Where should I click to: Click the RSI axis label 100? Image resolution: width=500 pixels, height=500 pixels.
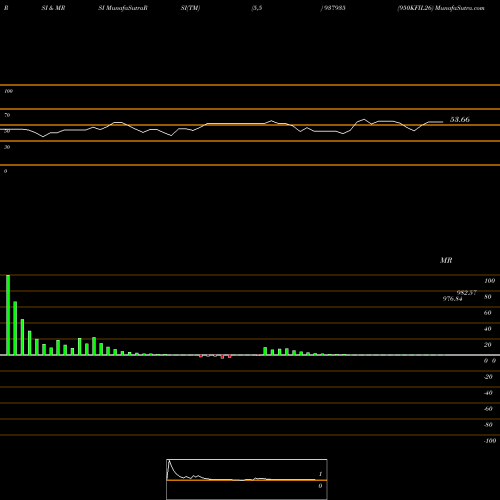coord(8,91)
